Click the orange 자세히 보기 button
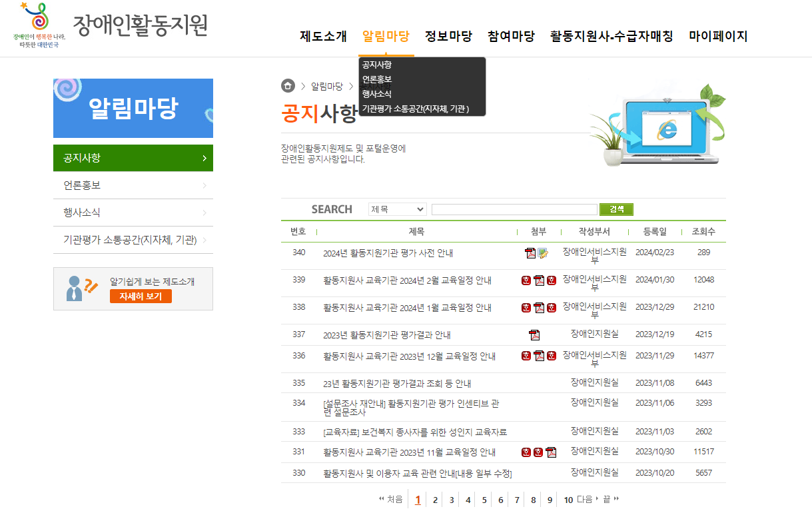This screenshot has width=812, height=523. coord(141,296)
